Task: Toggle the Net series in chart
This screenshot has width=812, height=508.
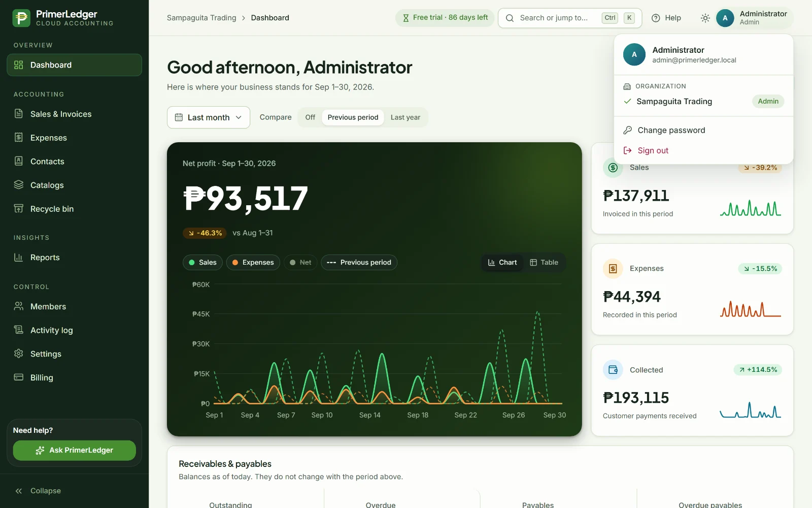Action: pyautogui.click(x=300, y=262)
